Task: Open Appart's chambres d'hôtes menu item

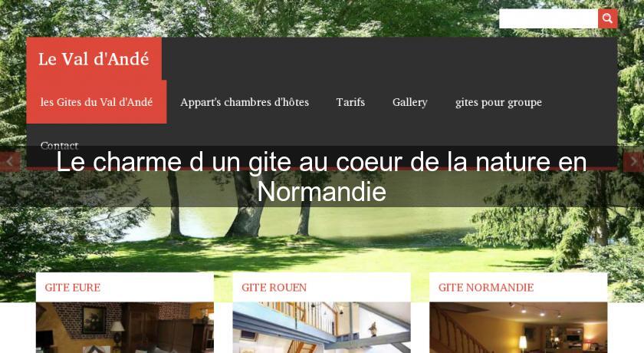Action: tap(245, 102)
